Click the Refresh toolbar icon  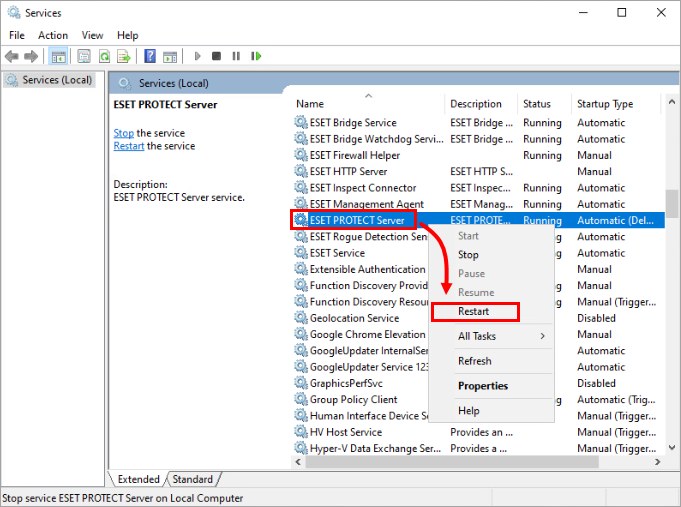point(103,56)
